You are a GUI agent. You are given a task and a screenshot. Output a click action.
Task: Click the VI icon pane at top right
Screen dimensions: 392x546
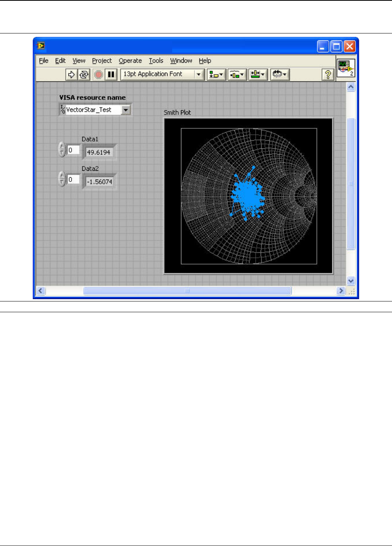click(x=345, y=68)
